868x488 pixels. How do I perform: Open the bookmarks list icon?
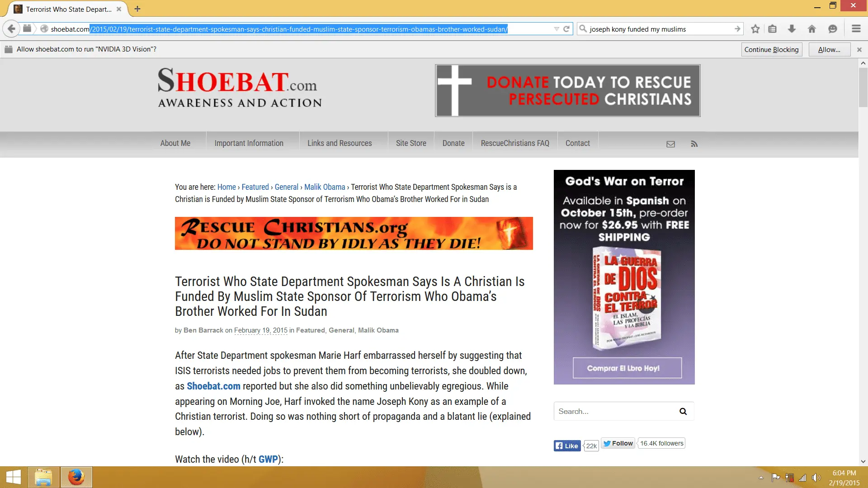coord(773,29)
